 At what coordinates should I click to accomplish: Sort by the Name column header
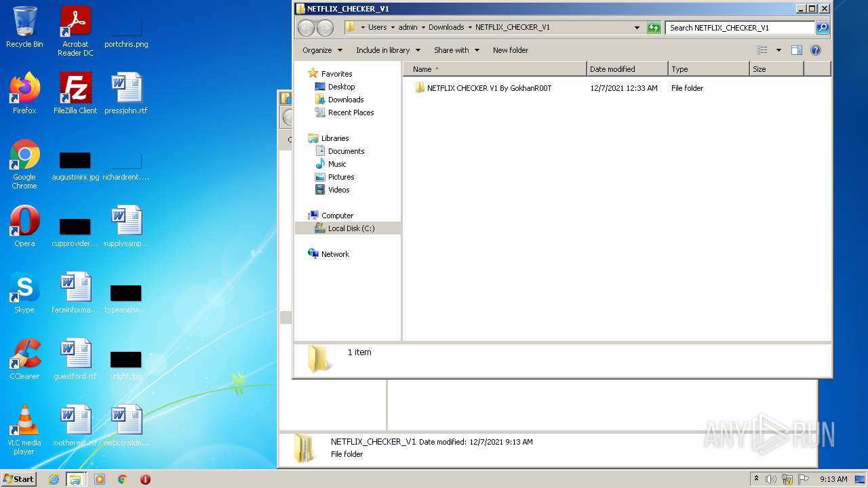tap(495, 69)
